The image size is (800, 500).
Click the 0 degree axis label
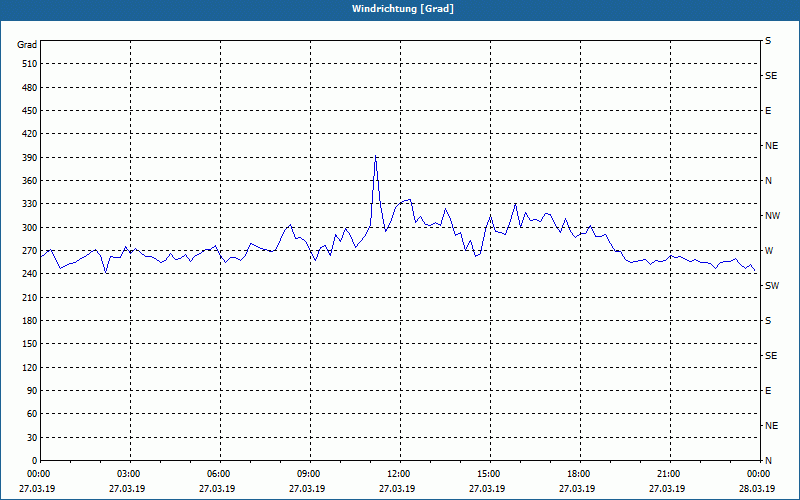pos(35,461)
